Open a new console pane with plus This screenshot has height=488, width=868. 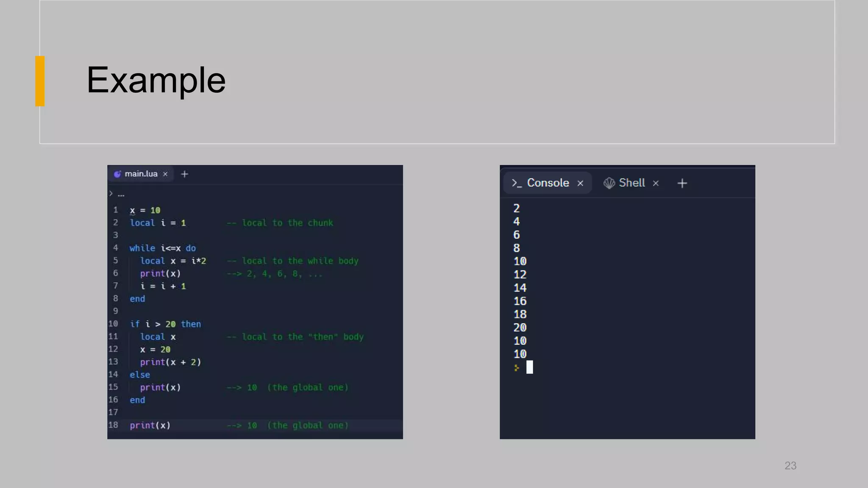[682, 183]
